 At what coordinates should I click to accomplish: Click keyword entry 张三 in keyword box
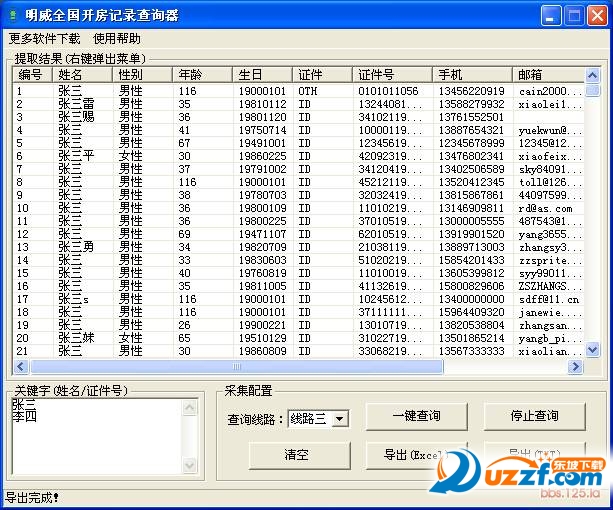24,404
